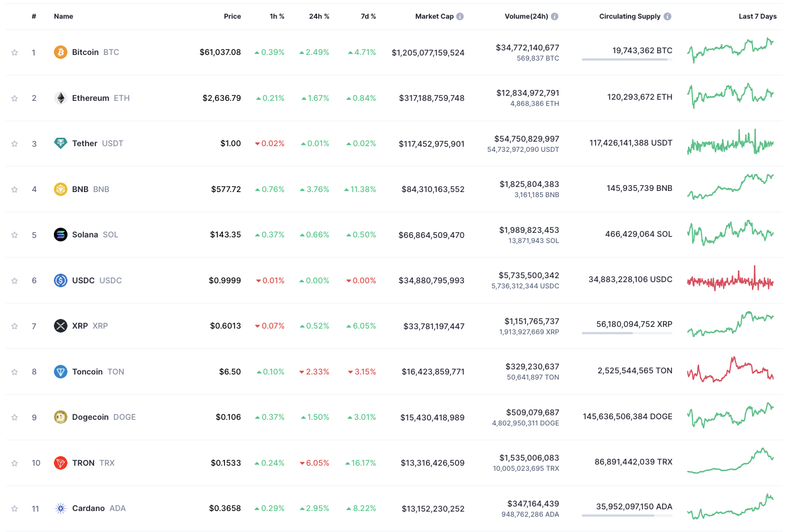Screen dimensions: 803x532
Task: Click the TRON logo icon
Action: (x=61, y=463)
